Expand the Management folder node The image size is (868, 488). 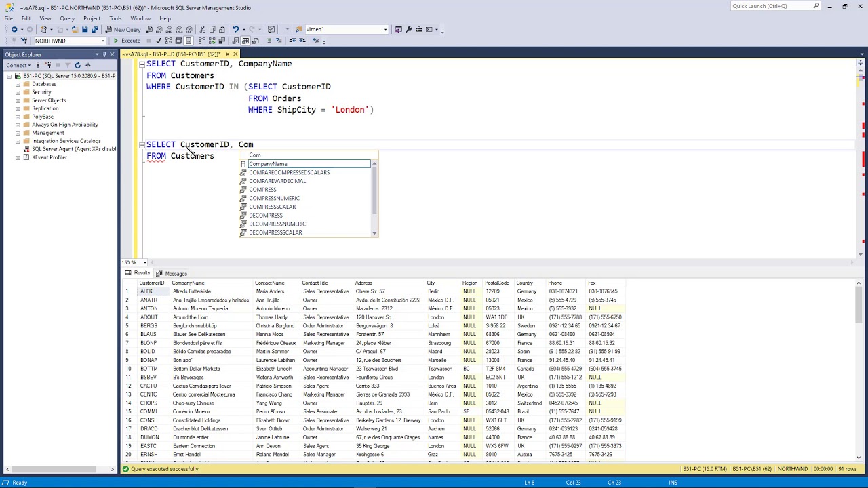pos(18,133)
